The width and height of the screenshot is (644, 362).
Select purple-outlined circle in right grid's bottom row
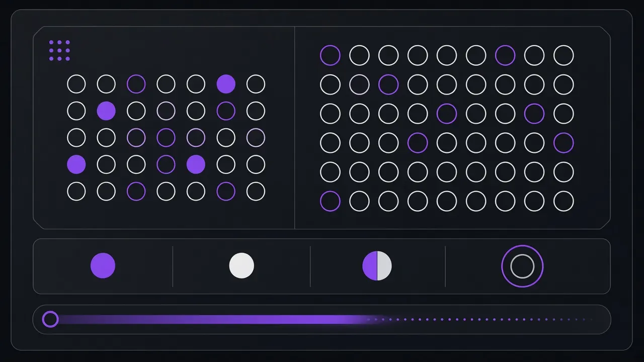(330, 201)
